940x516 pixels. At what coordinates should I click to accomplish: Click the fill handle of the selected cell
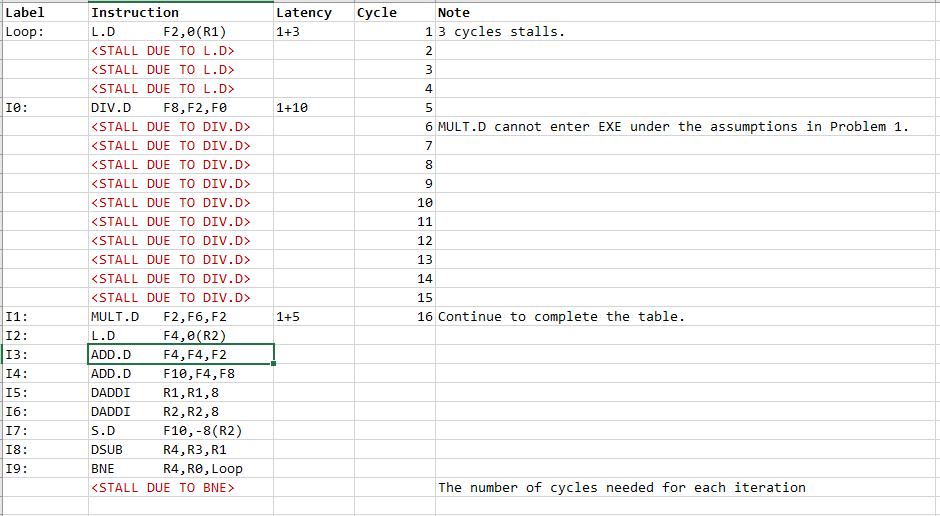point(273,364)
